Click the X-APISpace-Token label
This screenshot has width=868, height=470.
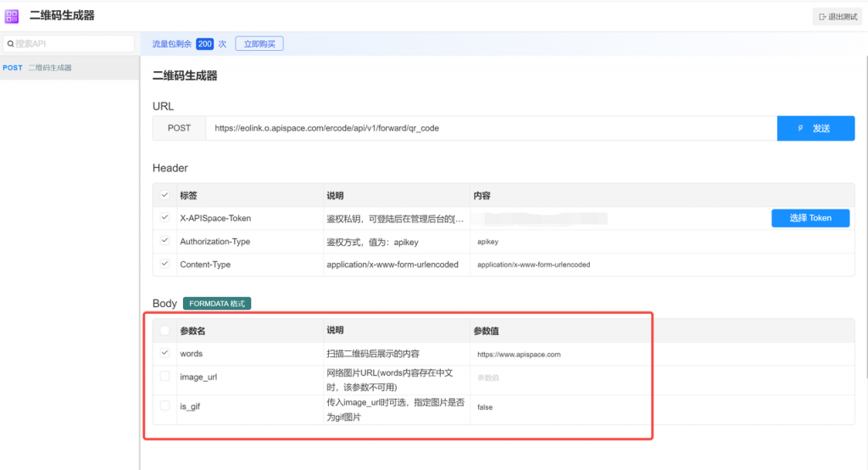point(215,218)
